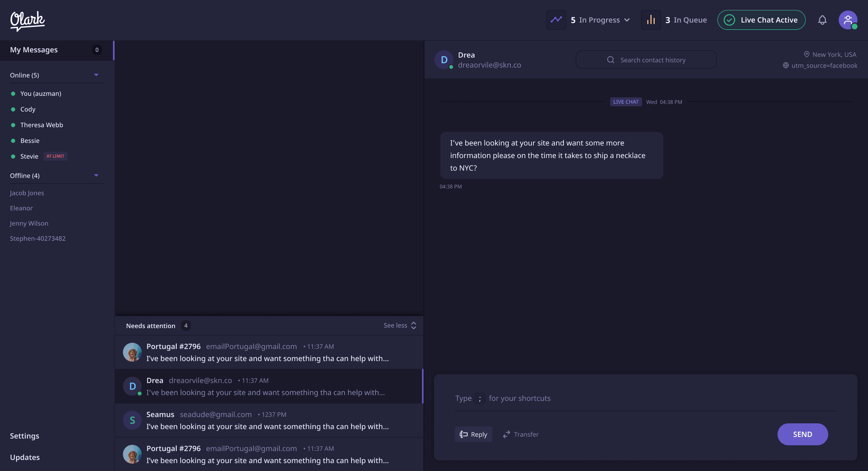Select Transfer mode in composer
868x471 pixels.
click(x=521, y=434)
